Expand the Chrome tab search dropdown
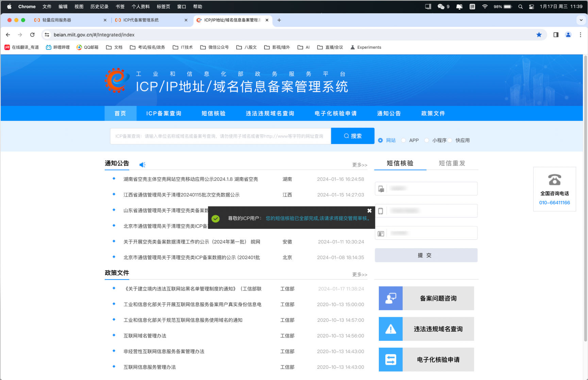The height and width of the screenshot is (380, 588). coord(581,20)
